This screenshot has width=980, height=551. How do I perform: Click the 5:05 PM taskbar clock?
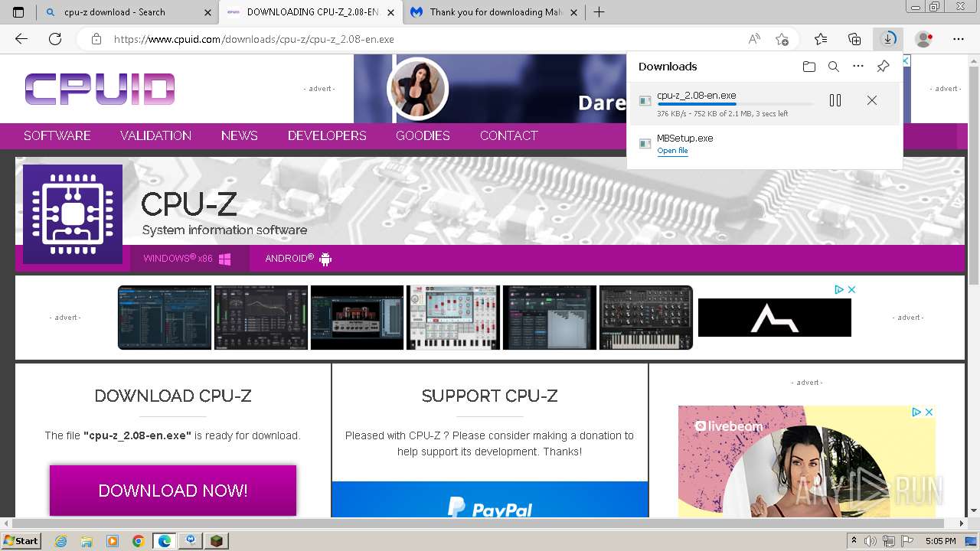tap(941, 541)
